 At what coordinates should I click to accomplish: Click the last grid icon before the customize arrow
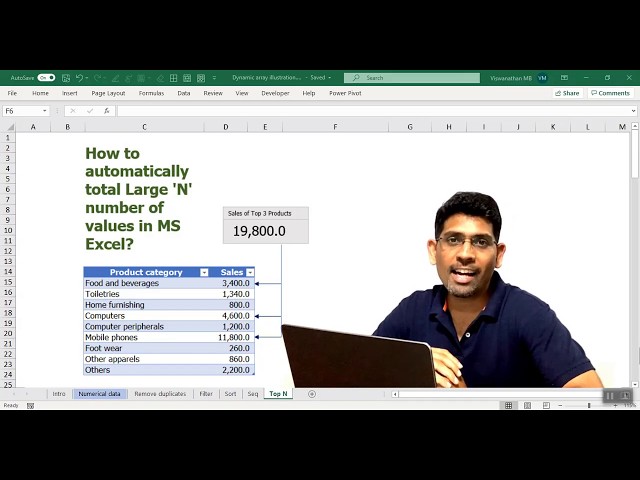tap(201, 78)
